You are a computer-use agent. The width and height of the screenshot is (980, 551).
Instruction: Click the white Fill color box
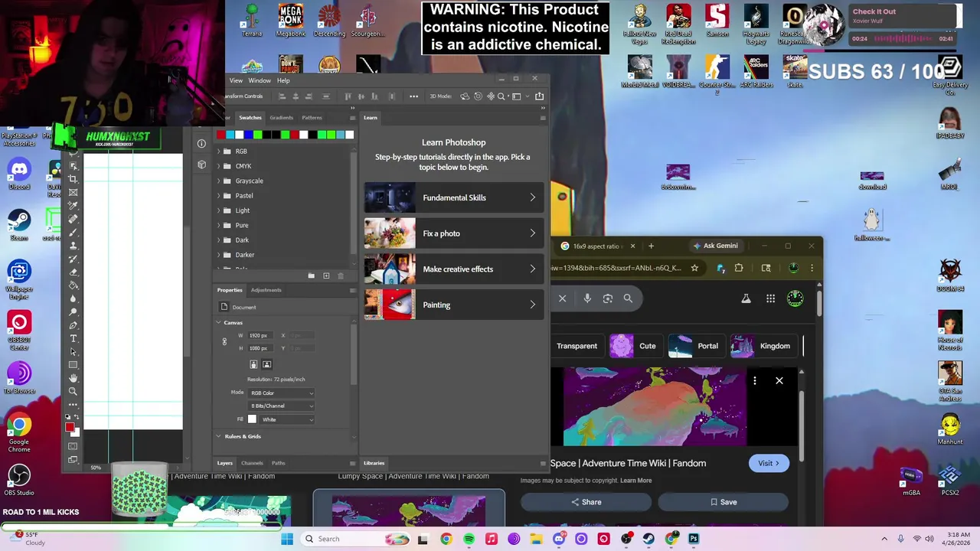tap(252, 419)
